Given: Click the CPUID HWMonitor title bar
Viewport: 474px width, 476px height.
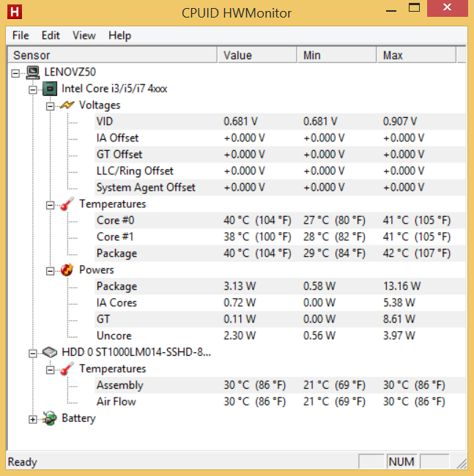Looking at the screenshot, I should coord(236,13).
